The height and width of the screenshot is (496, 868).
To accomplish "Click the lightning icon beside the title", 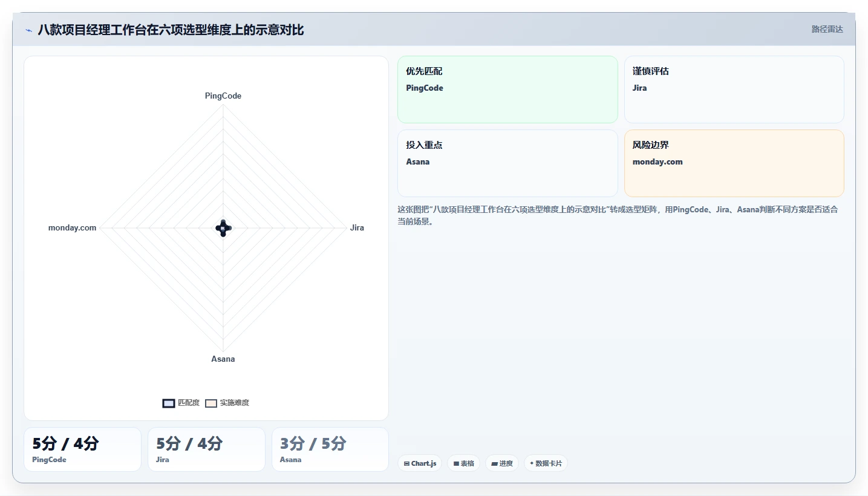I will [x=28, y=30].
